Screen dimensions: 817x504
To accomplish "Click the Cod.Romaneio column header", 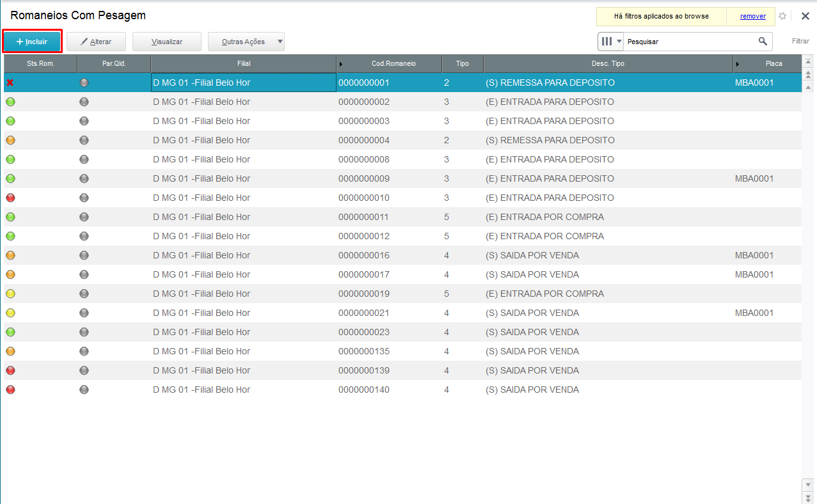I will [389, 64].
